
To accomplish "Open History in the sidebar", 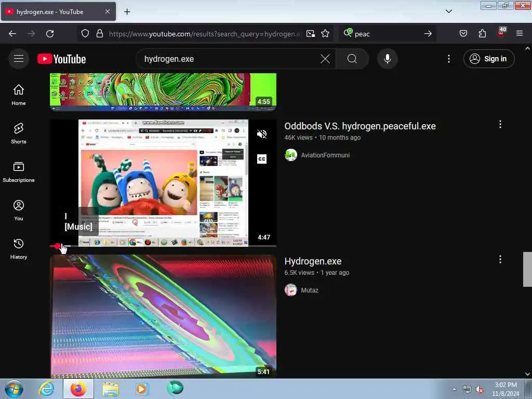I will click(x=19, y=249).
